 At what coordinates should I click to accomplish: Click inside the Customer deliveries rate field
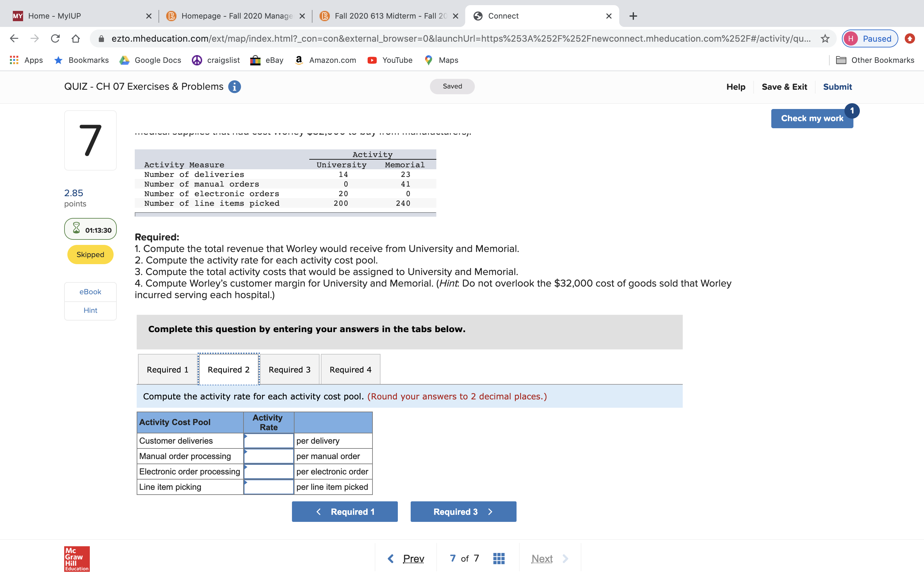(x=269, y=440)
